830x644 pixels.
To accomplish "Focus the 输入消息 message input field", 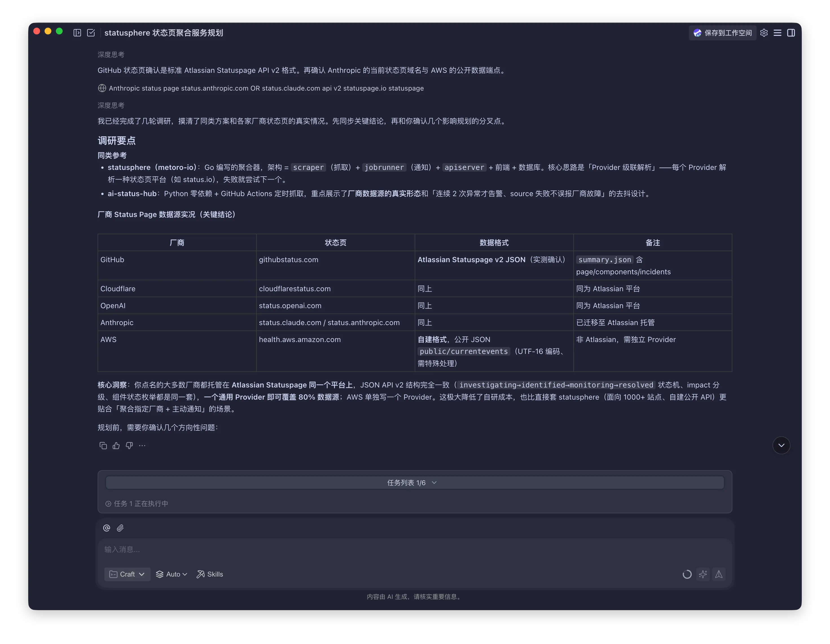I will click(x=415, y=550).
